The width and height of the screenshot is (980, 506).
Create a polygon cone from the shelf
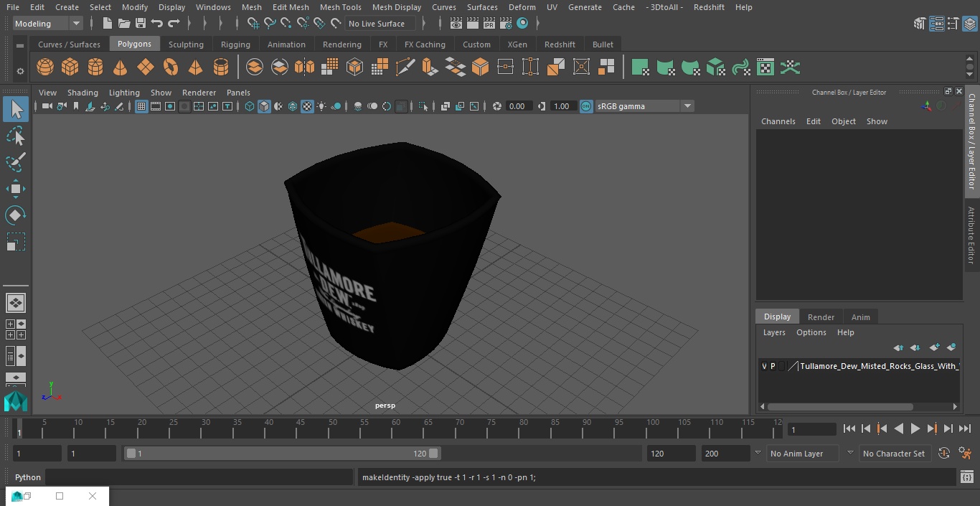(121, 67)
